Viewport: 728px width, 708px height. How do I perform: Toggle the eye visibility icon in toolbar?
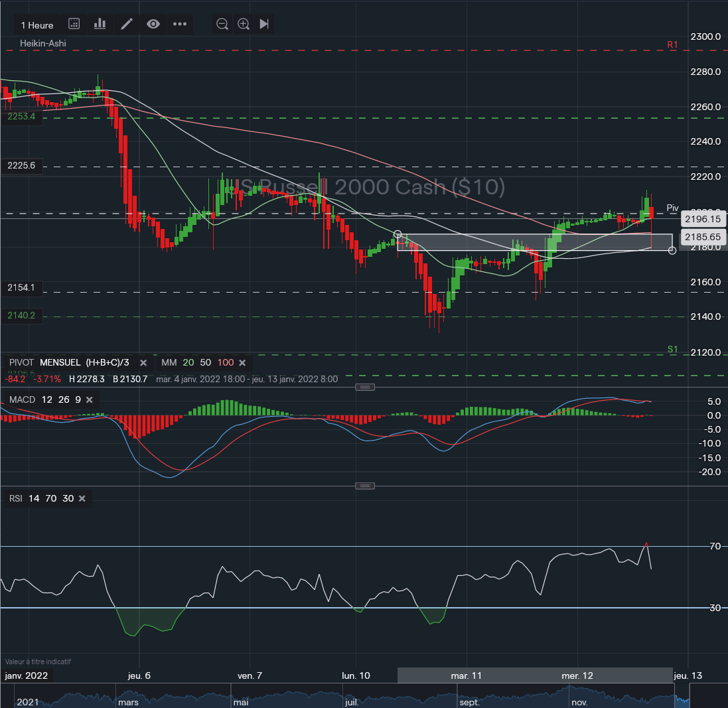point(153,24)
